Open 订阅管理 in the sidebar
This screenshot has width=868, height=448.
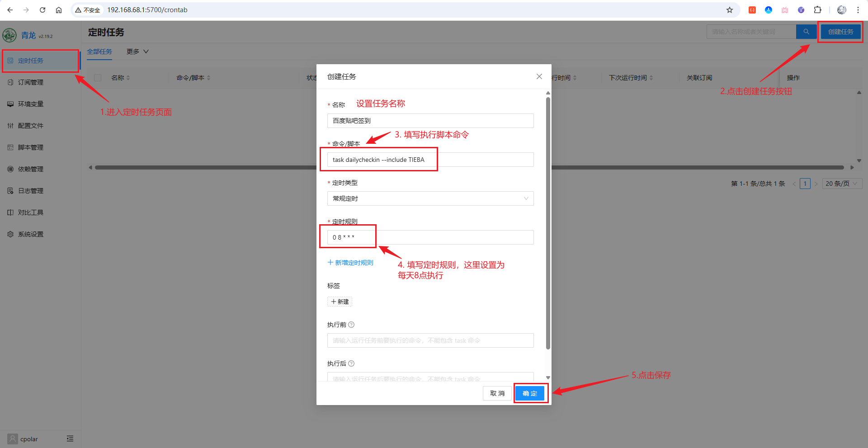pyautogui.click(x=30, y=82)
